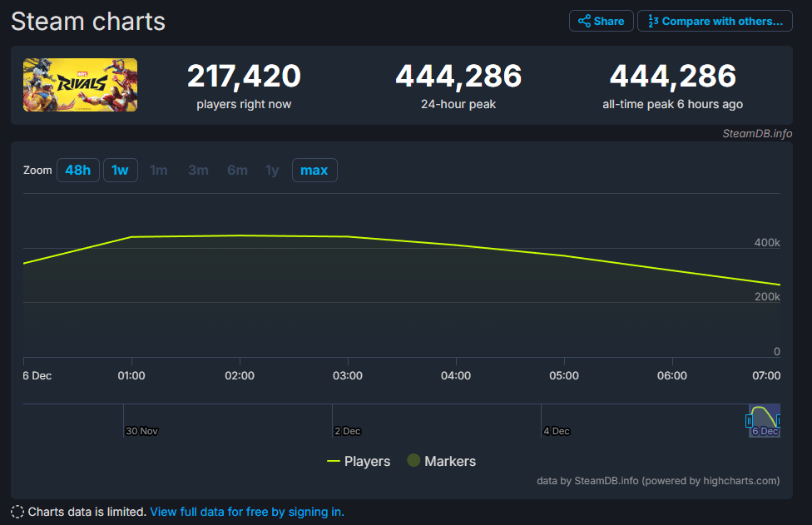This screenshot has width=812, height=525.
Task: Open Compare with others
Action: coord(715,22)
